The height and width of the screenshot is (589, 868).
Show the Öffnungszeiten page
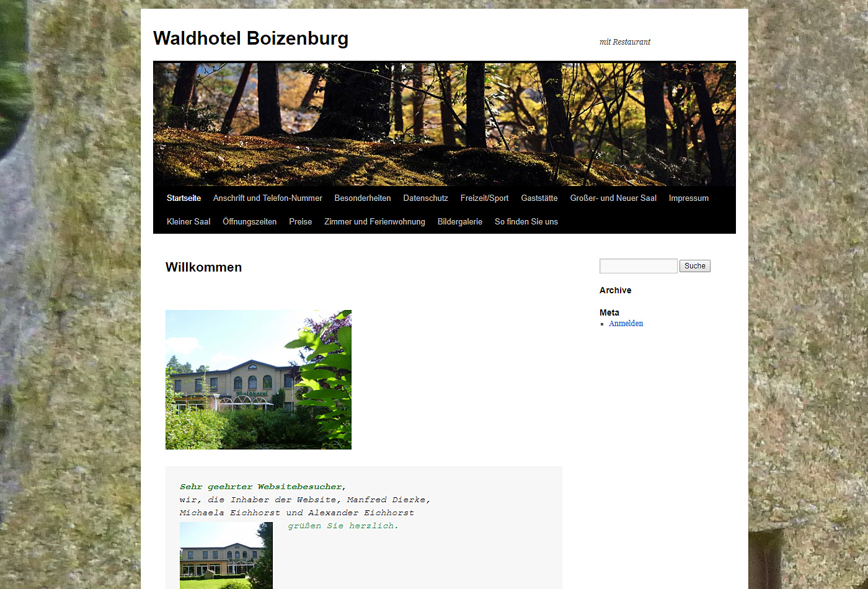pyautogui.click(x=250, y=222)
